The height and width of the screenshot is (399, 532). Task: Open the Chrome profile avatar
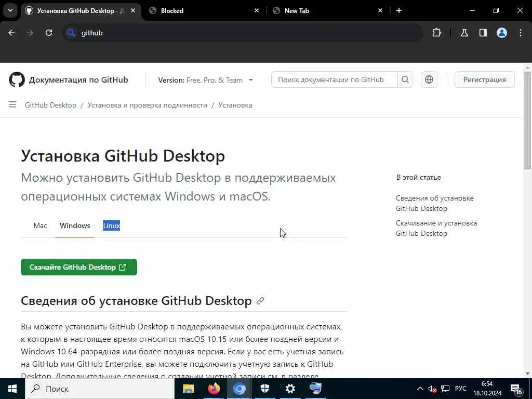502,33
